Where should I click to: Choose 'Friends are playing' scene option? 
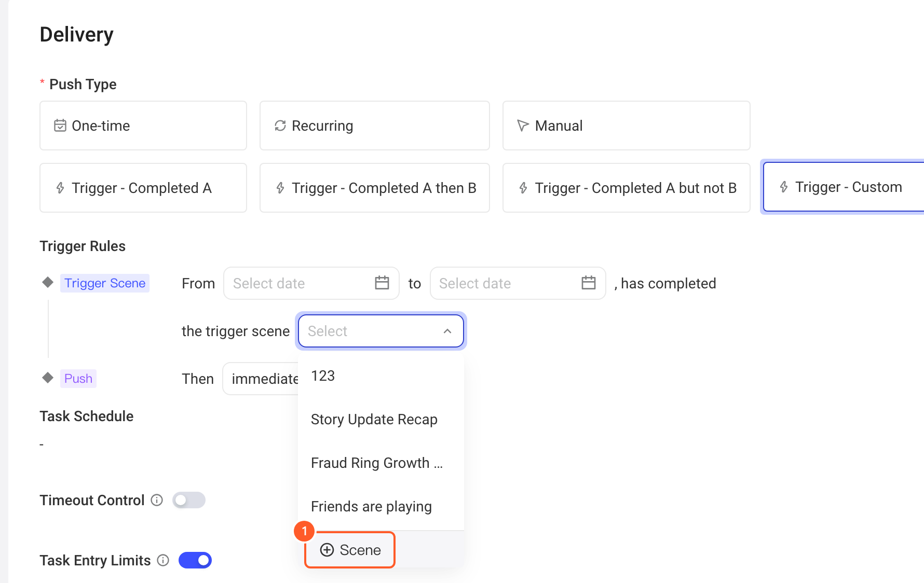pyautogui.click(x=381, y=506)
